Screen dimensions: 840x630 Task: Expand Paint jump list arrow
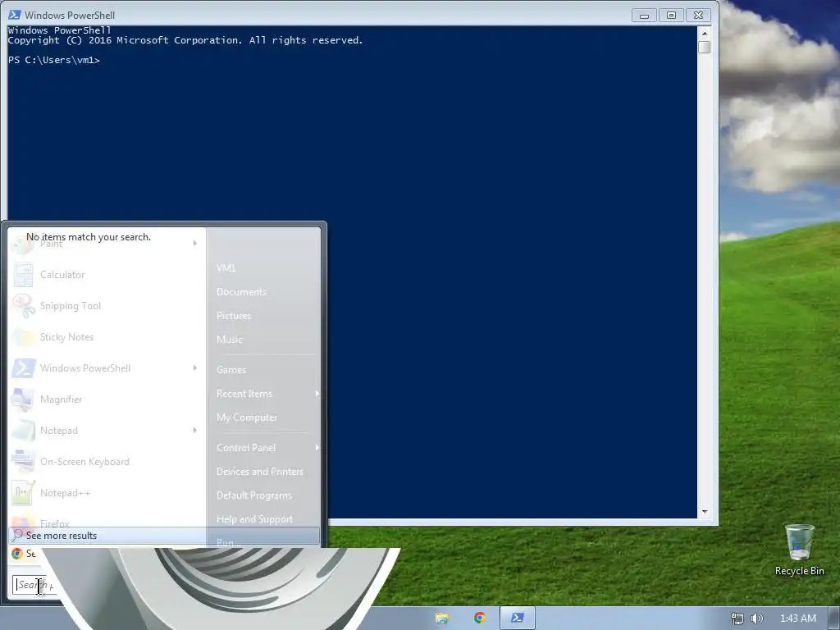click(195, 243)
